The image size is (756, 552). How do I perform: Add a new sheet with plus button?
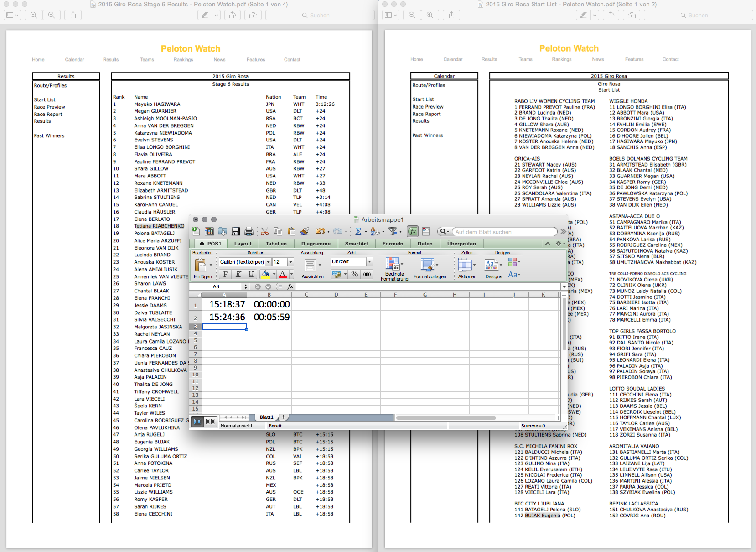click(284, 417)
